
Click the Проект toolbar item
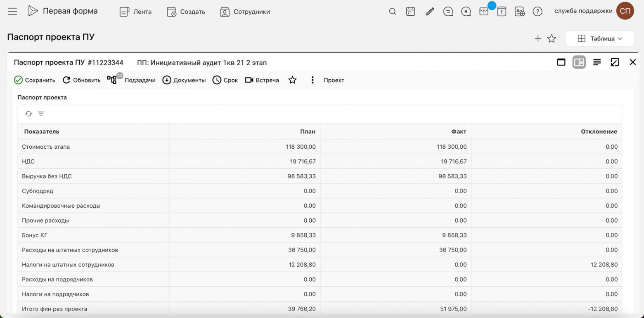(x=334, y=80)
